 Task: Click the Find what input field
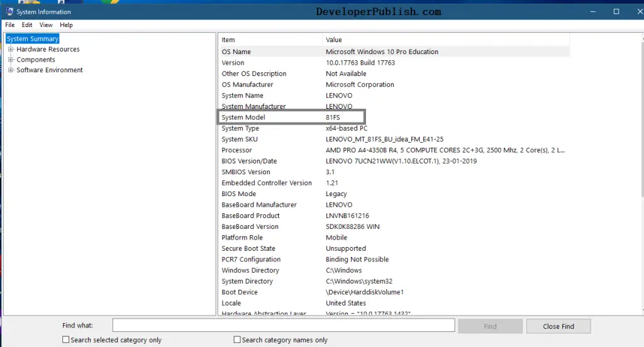284,325
